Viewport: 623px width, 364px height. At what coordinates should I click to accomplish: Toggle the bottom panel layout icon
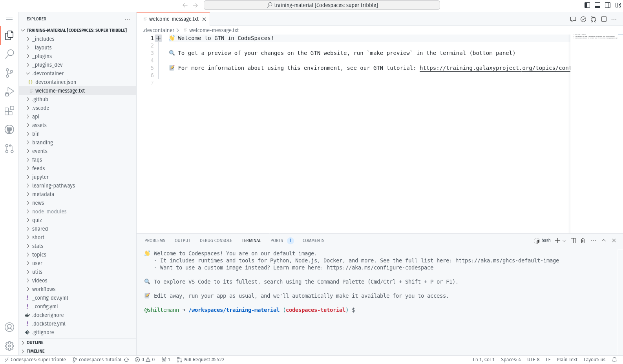[x=597, y=5]
